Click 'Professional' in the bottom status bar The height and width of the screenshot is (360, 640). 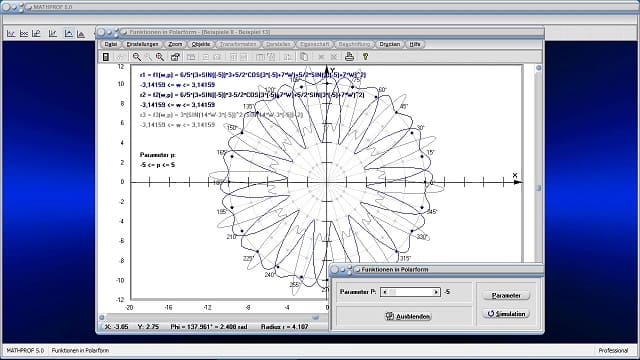click(613, 351)
